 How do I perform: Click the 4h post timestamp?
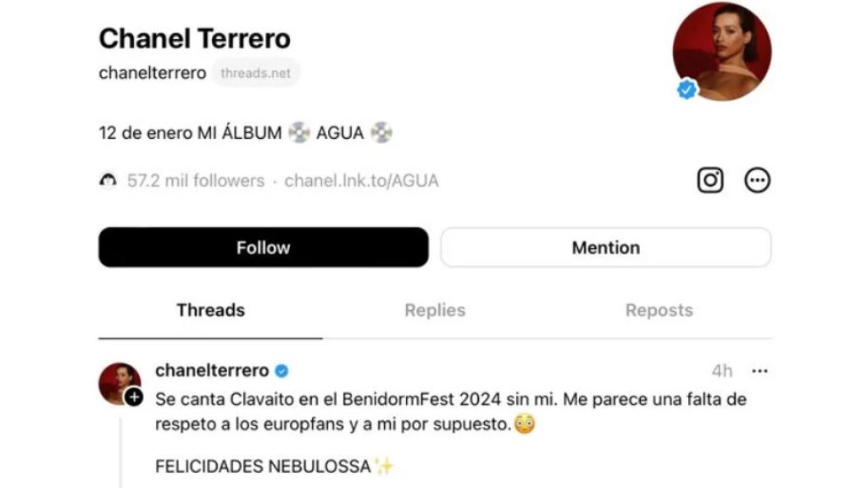(x=721, y=370)
